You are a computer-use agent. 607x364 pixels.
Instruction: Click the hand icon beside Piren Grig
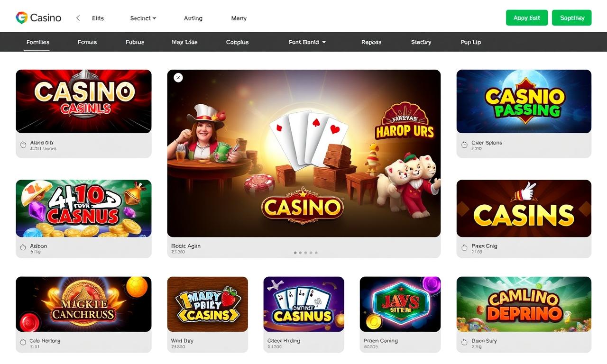click(x=464, y=248)
